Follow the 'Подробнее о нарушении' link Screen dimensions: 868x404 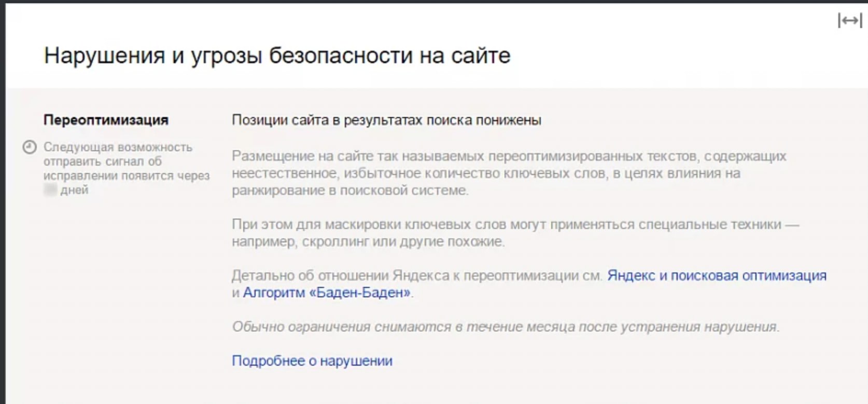312,361
